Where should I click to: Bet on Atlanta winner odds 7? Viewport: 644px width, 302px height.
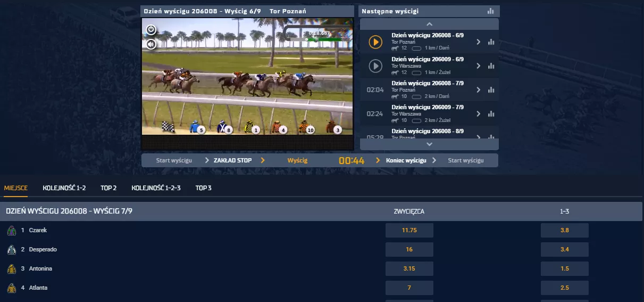click(x=409, y=288)
